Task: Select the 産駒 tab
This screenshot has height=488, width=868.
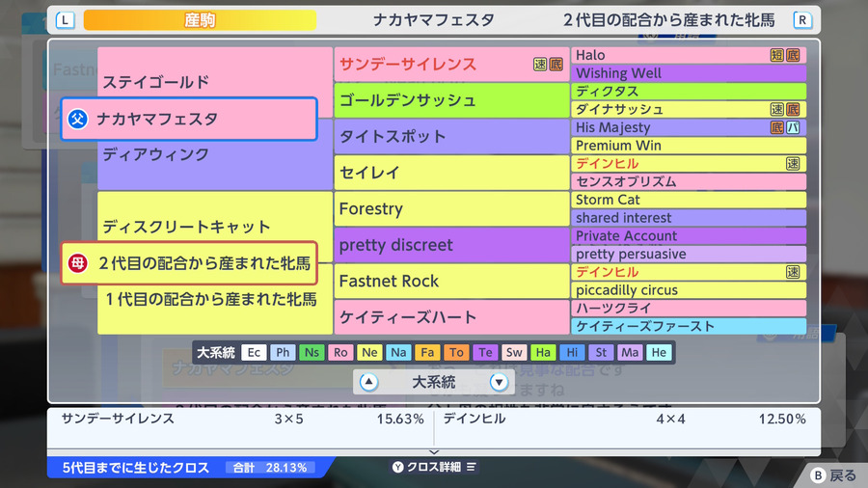Action: pos(200,20)
